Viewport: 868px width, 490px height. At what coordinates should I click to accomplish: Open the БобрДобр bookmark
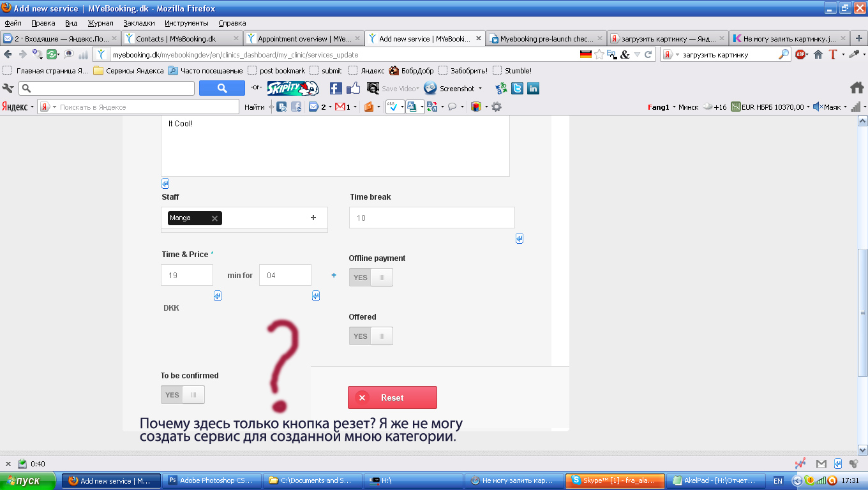411,71
